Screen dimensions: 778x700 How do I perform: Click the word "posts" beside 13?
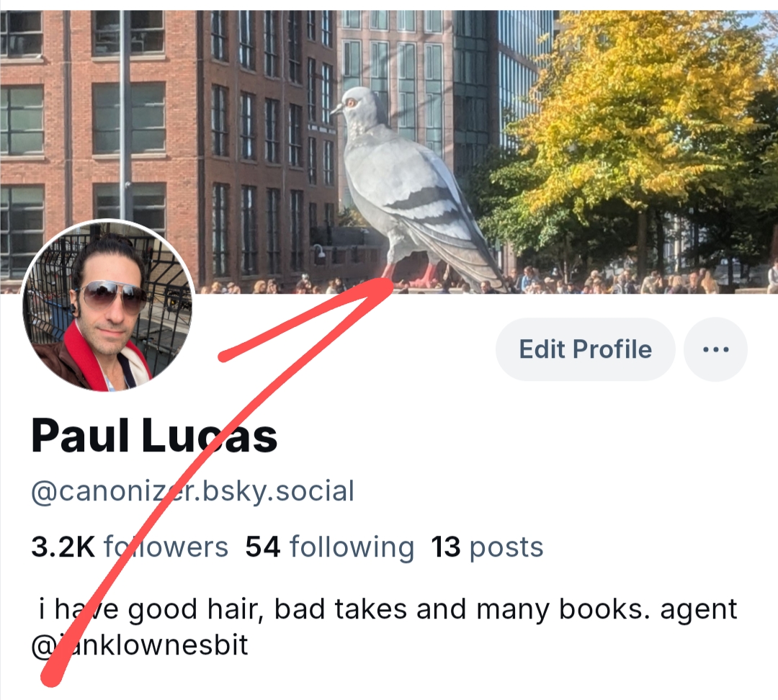pos(506,548)
